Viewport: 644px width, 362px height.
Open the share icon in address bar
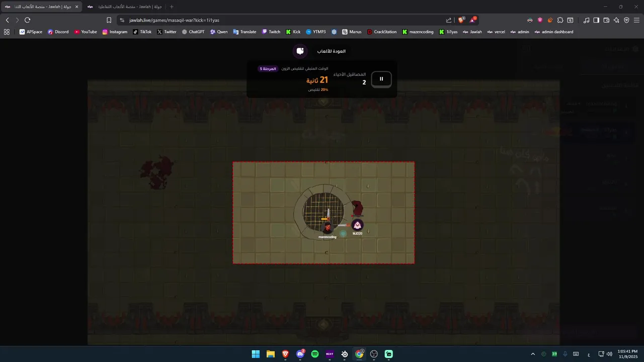449,20
